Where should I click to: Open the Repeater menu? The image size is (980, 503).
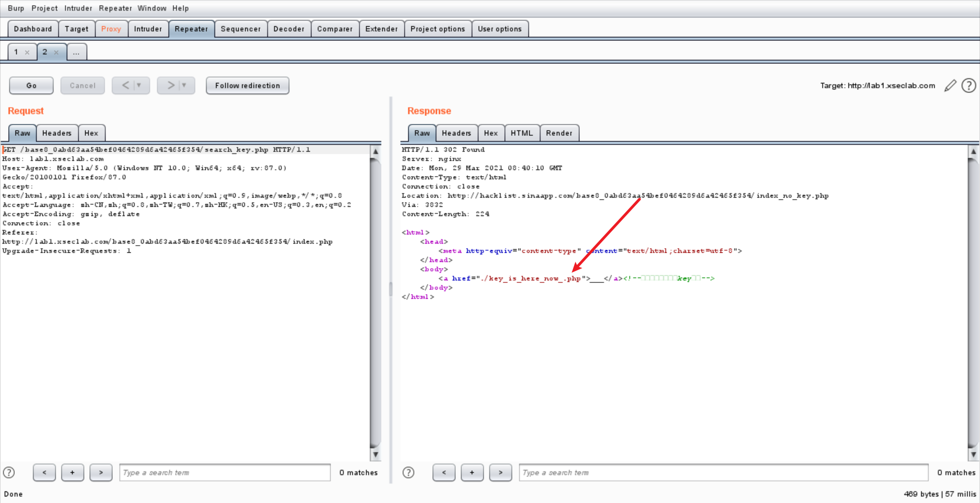[115, 8]
